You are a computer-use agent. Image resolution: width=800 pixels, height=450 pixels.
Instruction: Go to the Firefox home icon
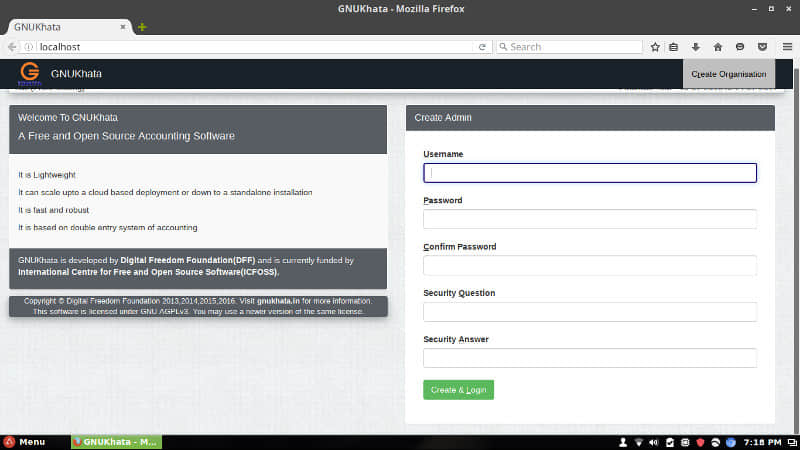click(x=718, y=47)
